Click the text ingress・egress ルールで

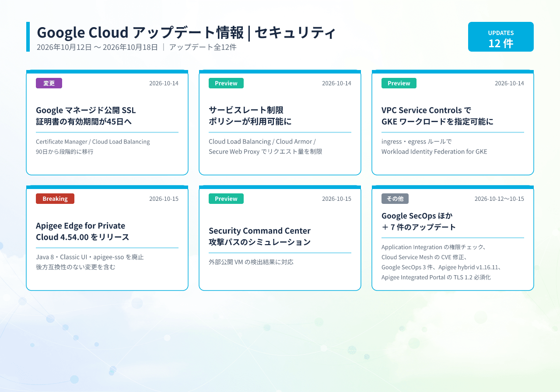click(416, 142)
